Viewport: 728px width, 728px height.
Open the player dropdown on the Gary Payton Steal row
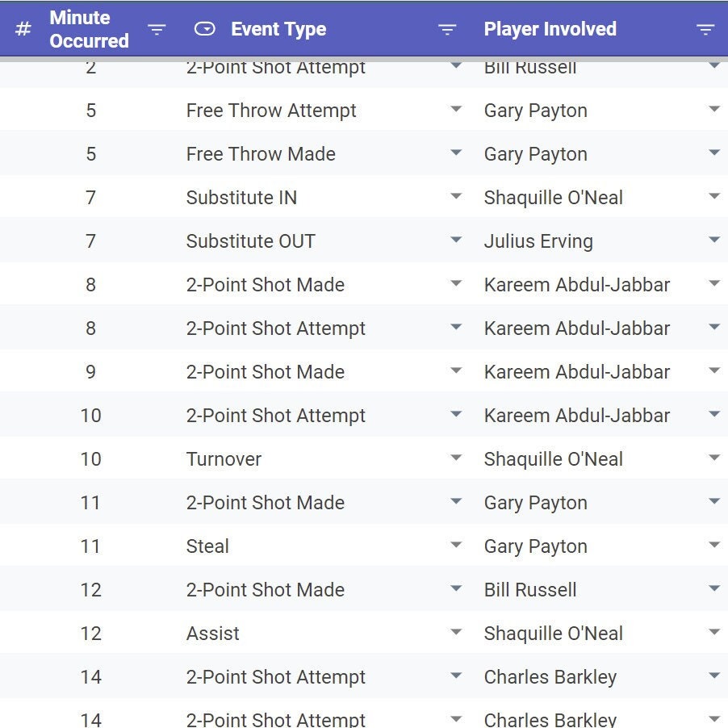point(714,545)
